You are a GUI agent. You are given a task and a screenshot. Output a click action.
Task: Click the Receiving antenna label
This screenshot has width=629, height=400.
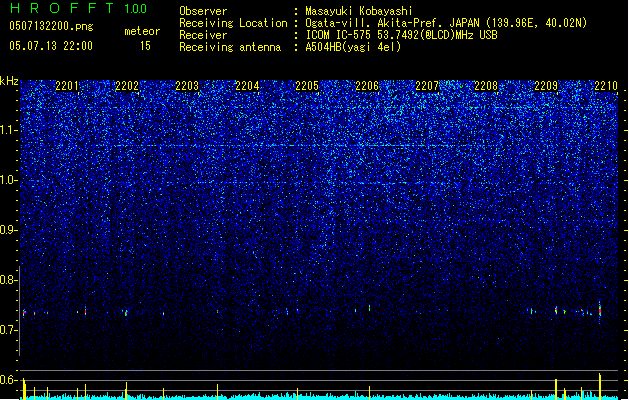coord(230,47)
